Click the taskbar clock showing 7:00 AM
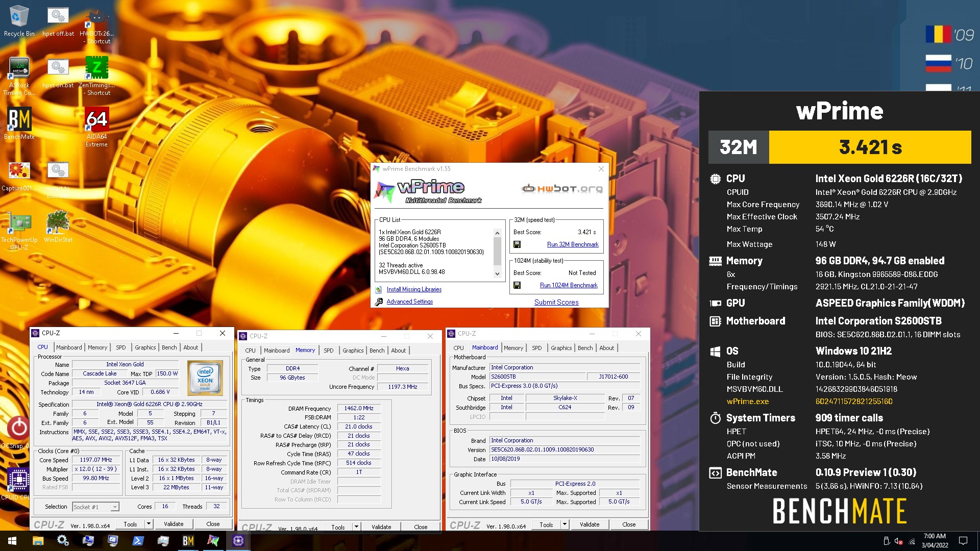 tap(935, 541)
